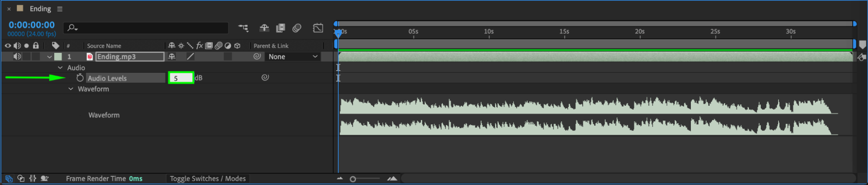
Task: Click the Audio Levels property name
Action: tap(107, 78)
